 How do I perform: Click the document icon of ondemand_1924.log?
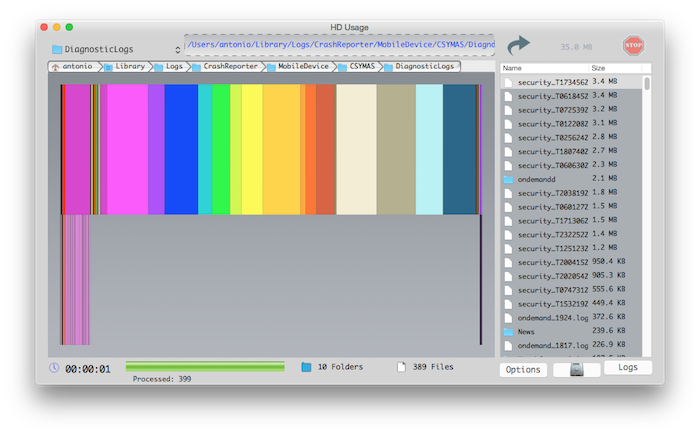pos(508,318)
